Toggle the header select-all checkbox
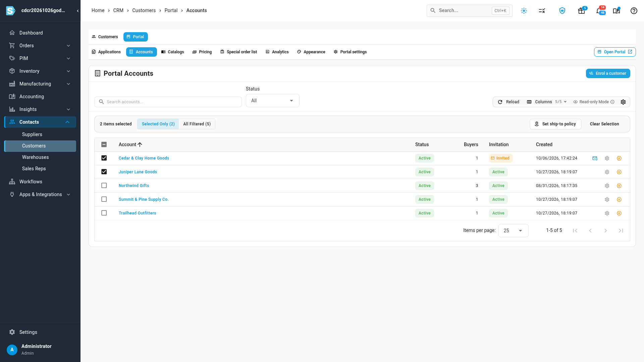 pos(104,144)
